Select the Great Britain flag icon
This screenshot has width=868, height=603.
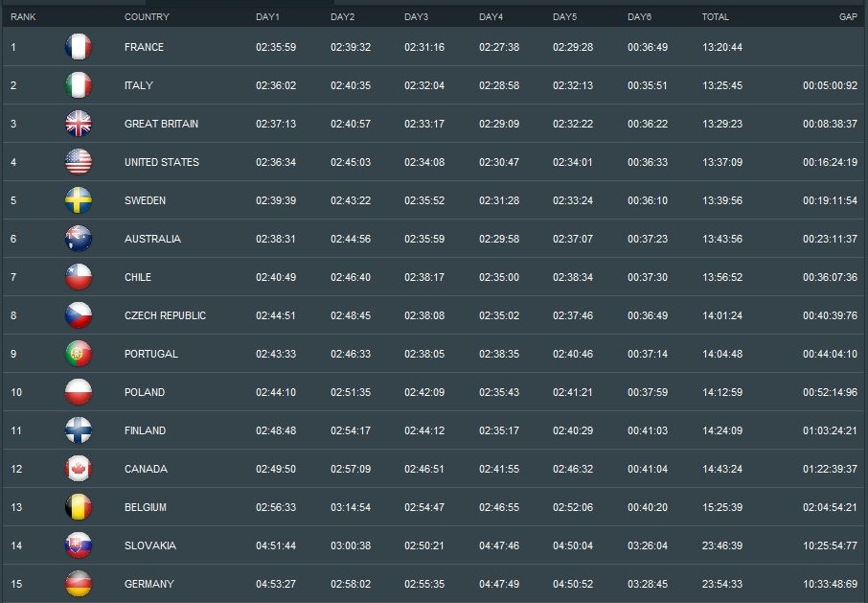tap(79, 124)
